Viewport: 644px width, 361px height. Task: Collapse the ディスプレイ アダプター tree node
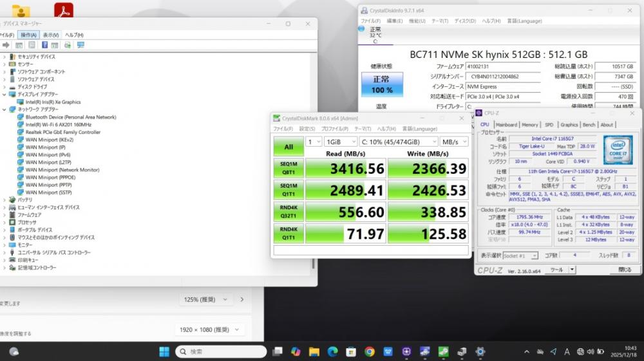(5, 95)
